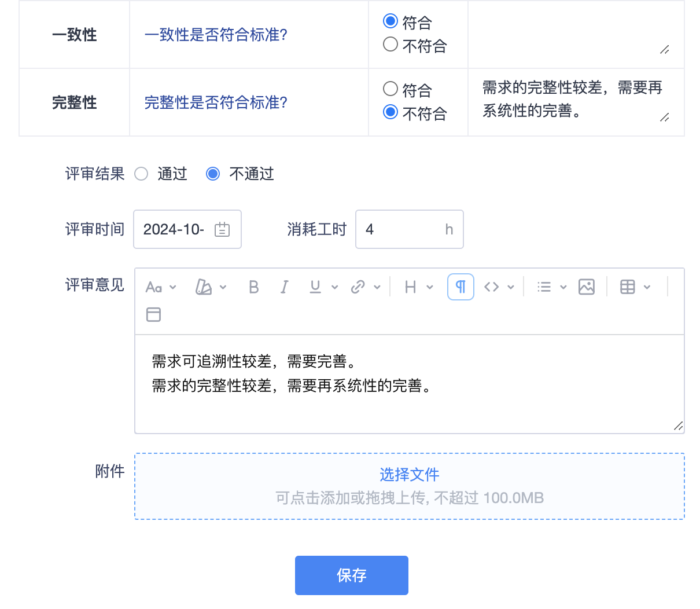Click the fullscreen window icon in toolbar
Screen dimensions: 700x609
pyautogui.click(x=153, y=314)
